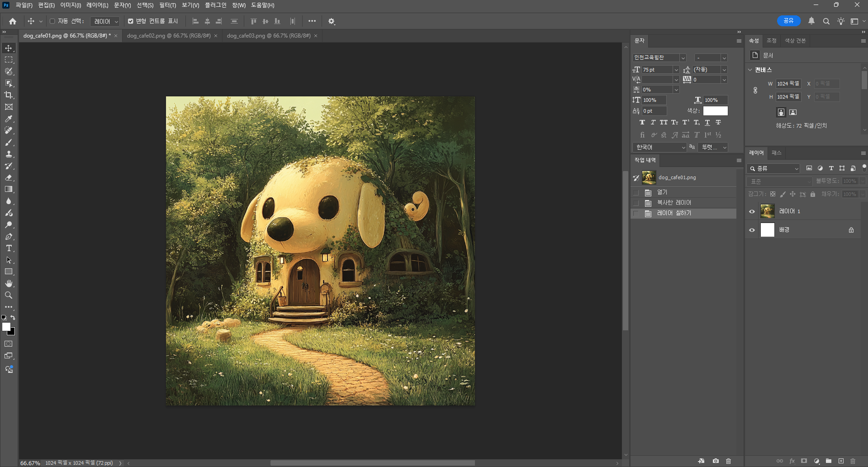This screenshot has height=467, width=868.
Task: Open the font size 75 pt dropdown
Action: (676, 70)
